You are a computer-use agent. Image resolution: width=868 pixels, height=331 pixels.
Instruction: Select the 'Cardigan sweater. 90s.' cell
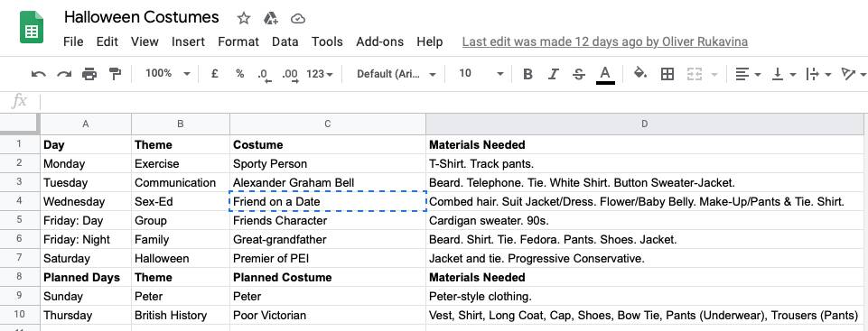644,220
